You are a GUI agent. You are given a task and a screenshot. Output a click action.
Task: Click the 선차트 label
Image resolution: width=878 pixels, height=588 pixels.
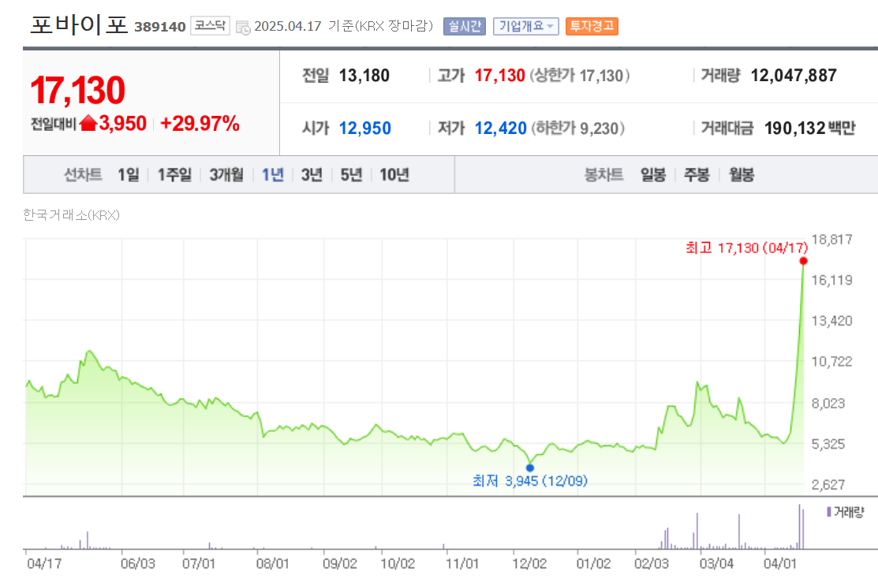pyautogui.click(x=83, y=174)
